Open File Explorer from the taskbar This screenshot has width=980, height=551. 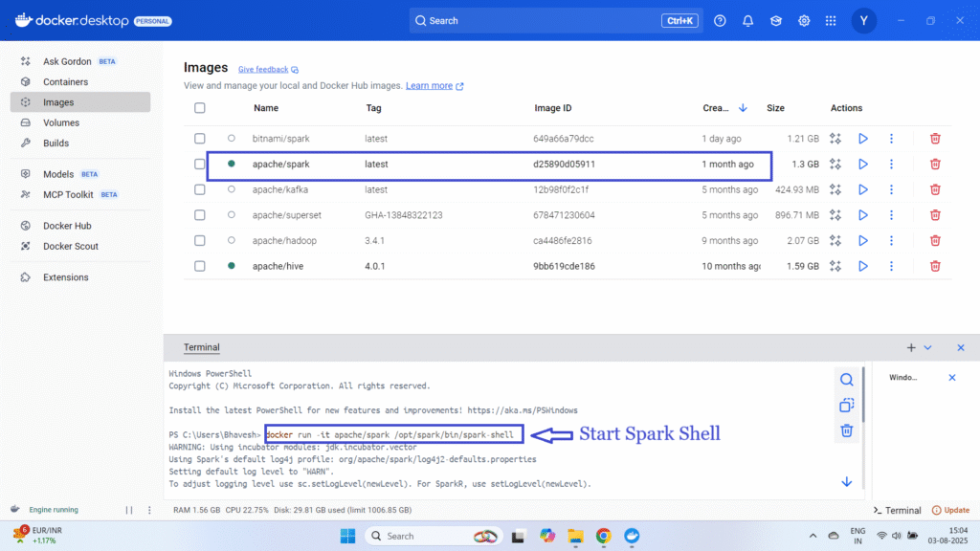pos(575,536)
